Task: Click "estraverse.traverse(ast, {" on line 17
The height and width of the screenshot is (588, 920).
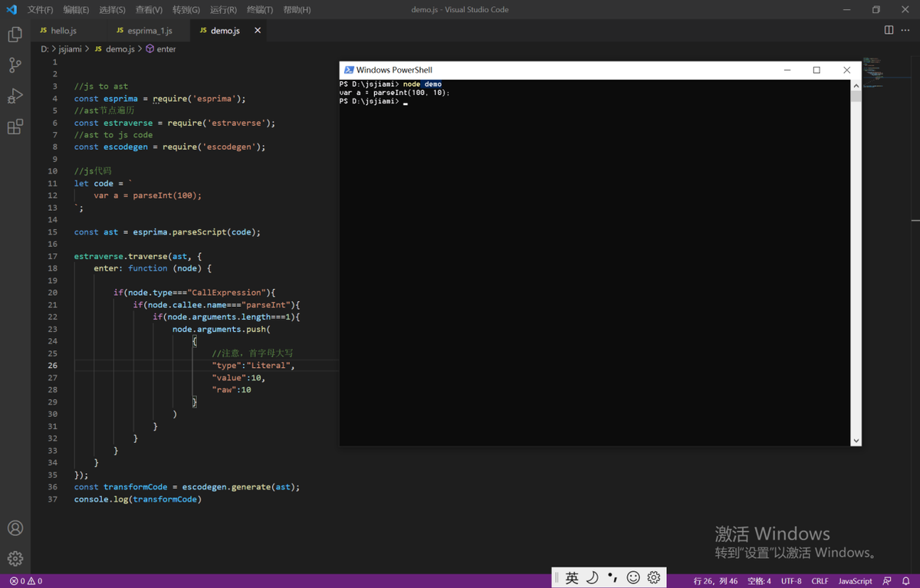Action: click(x=138, y=257)
